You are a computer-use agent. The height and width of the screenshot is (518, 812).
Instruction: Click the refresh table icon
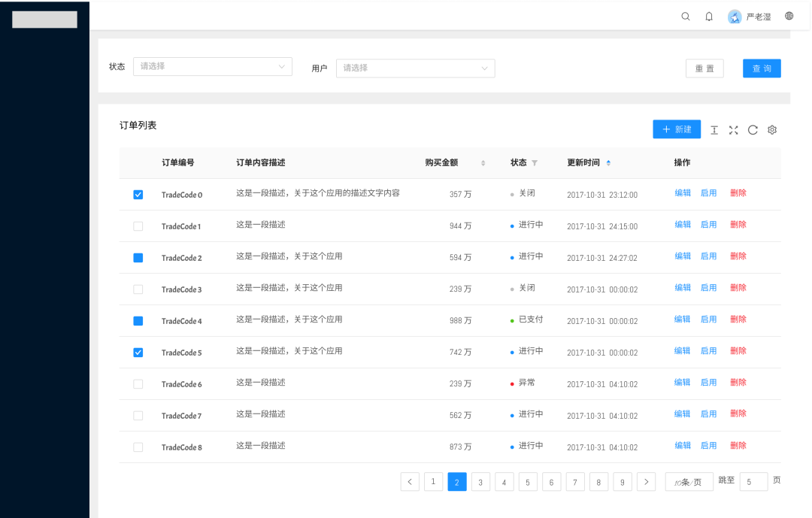(753, 129)
